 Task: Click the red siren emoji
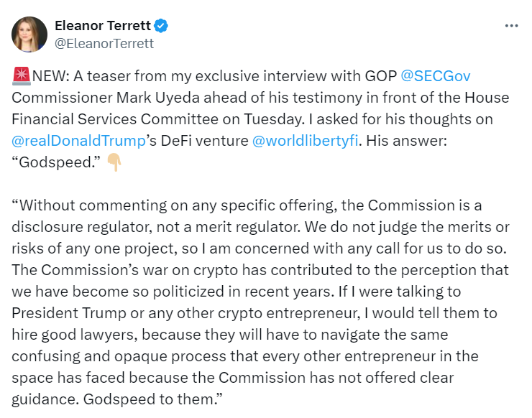click(x=21, y=76)
